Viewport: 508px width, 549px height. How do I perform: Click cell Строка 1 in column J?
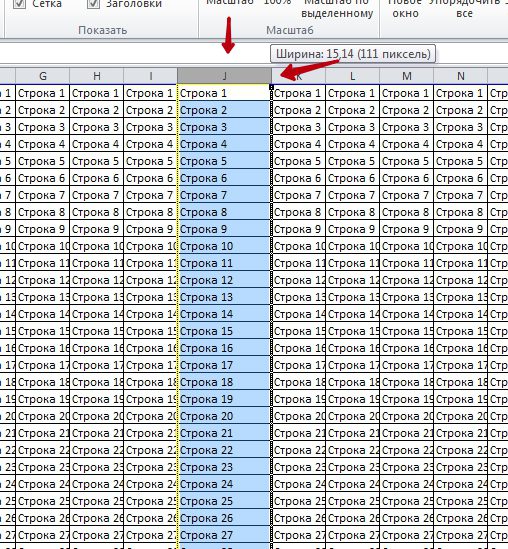pyautogui.click(x=224, y=93)
